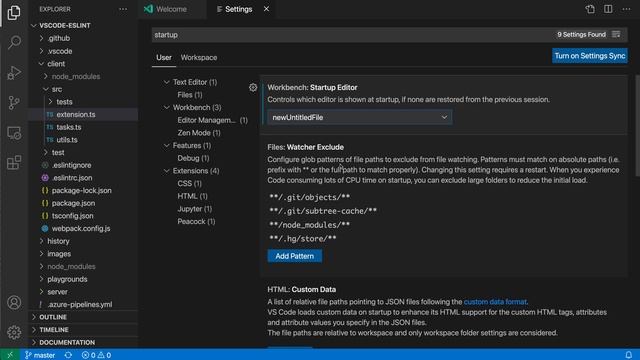Collapse the Extensions settings group
The height and width of the screenshot is (360, 640).
167,171
